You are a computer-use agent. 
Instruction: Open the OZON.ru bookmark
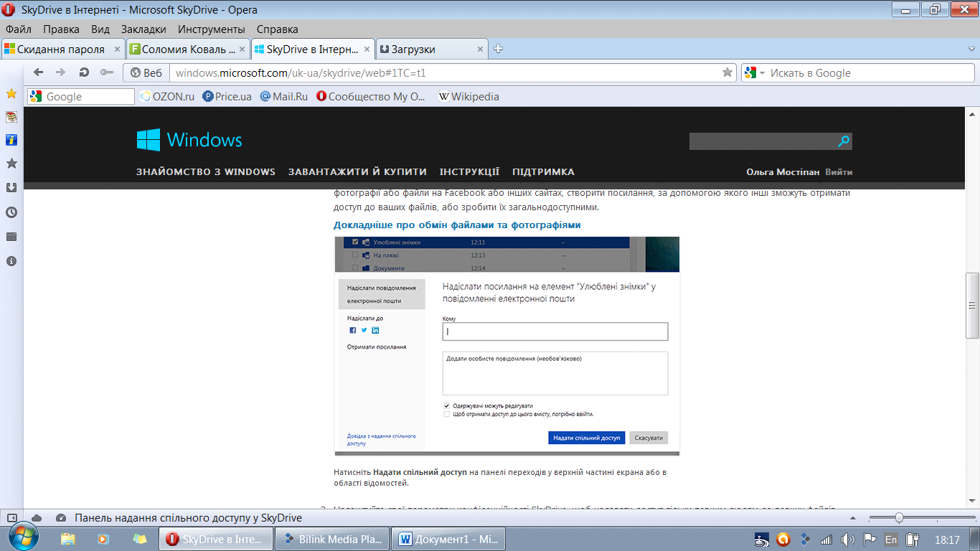coord(168,96)
